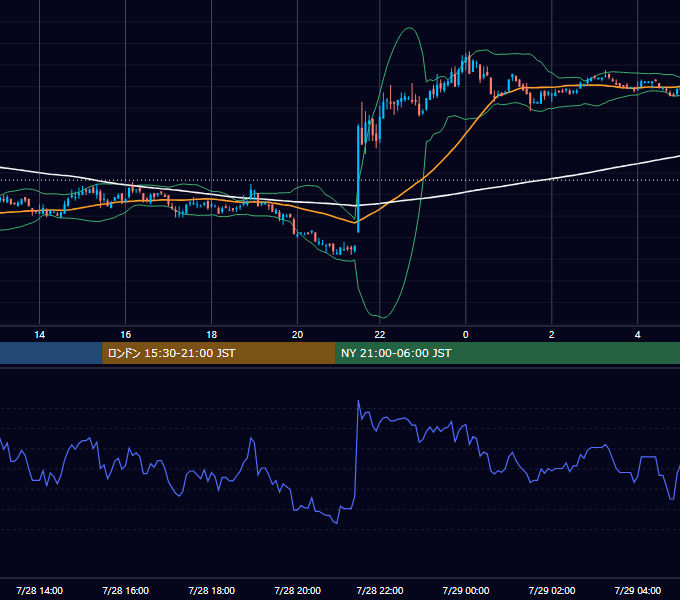
Task: Click the upper Bollinger band peak above 22:00
Action: tap(409, 28)
